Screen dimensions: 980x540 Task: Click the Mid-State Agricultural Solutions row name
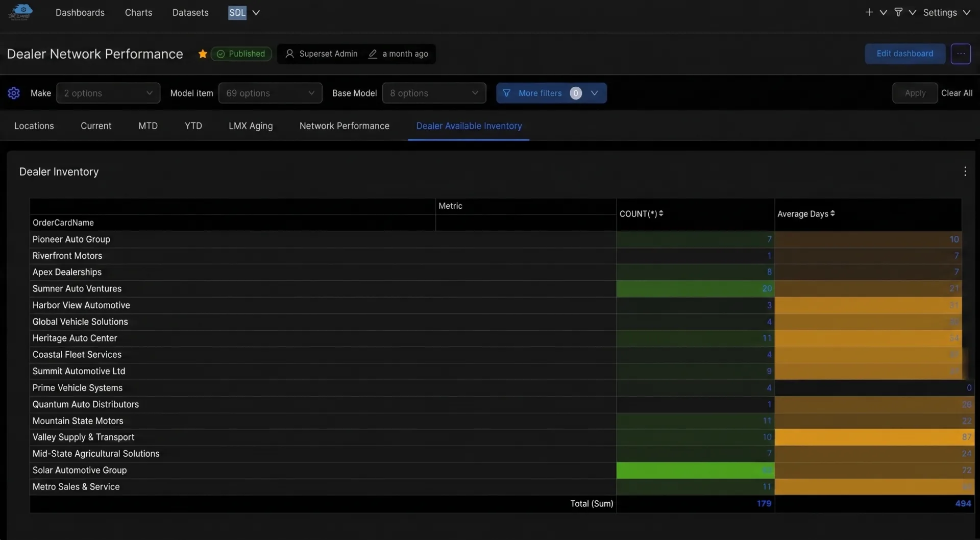[96, 454]
